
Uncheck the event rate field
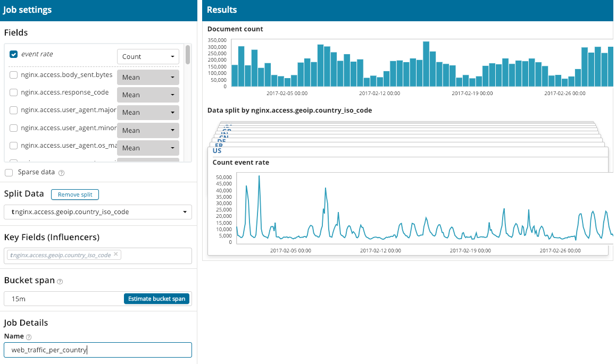(x=13, y=54)
